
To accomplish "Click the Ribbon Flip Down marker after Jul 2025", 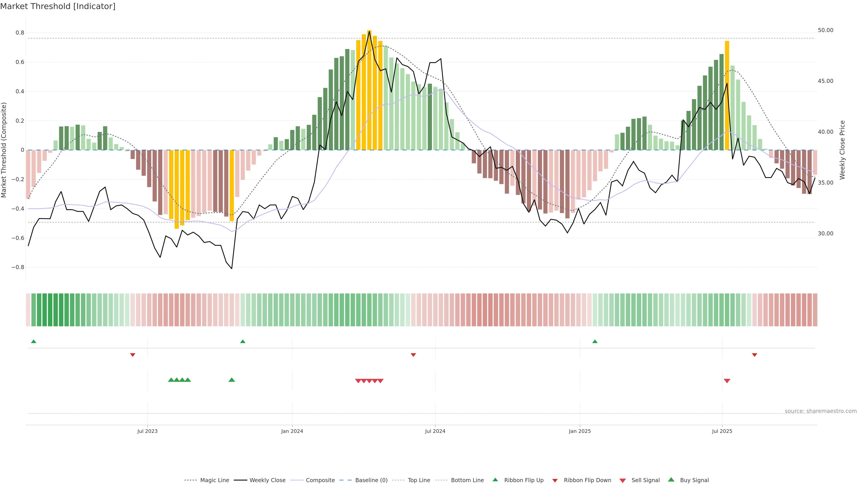I will (x=755, y=355).
